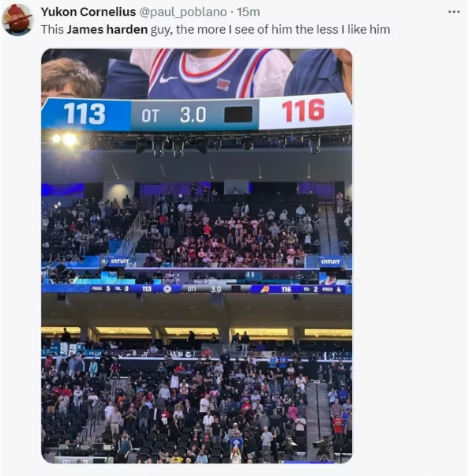Click the left Intuit sign in the photo
Image resolution: width=476 pixels, height=476 pixels.
118,261
